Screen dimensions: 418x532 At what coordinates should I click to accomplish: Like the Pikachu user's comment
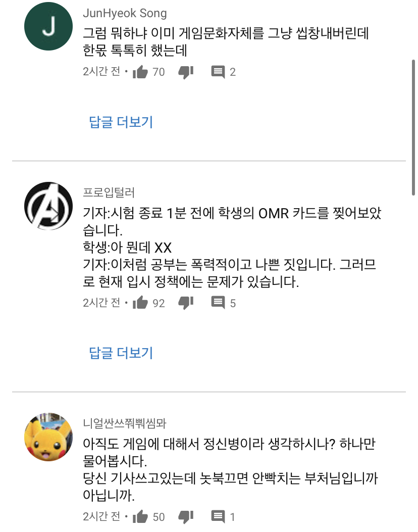(x=140, y=516)
